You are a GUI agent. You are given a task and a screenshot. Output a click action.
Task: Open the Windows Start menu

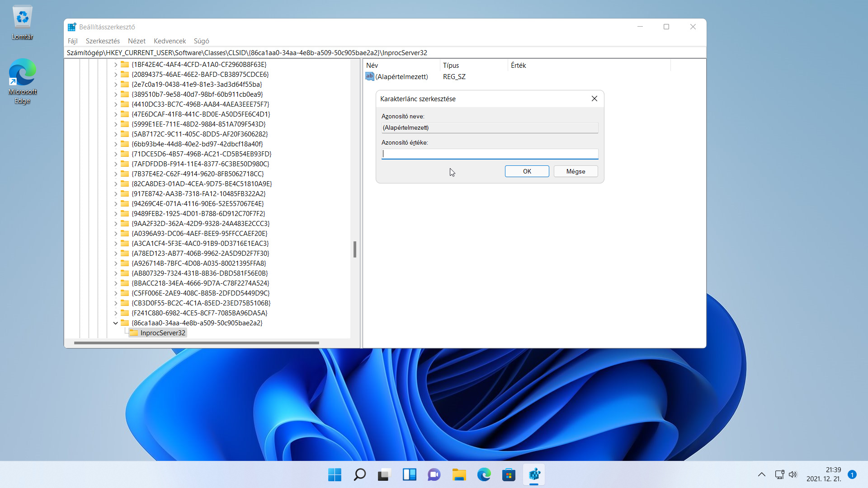click(x=335, y=475)
